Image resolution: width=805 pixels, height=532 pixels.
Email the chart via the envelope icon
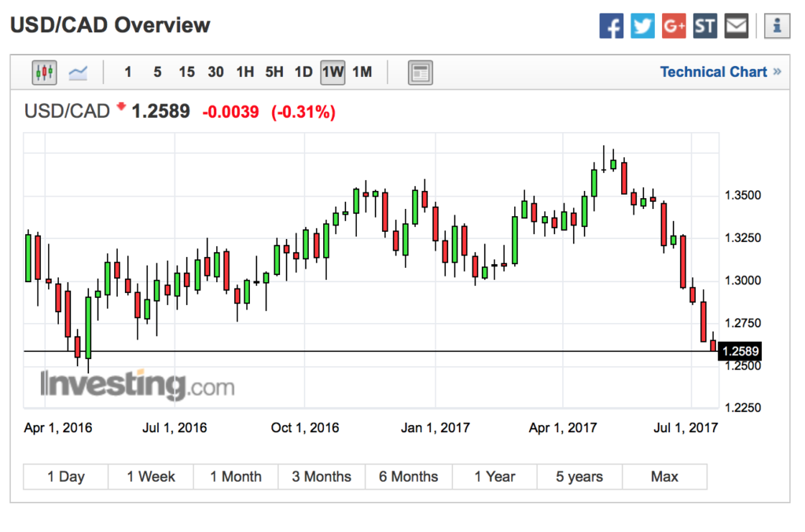(x=736, y=26)
